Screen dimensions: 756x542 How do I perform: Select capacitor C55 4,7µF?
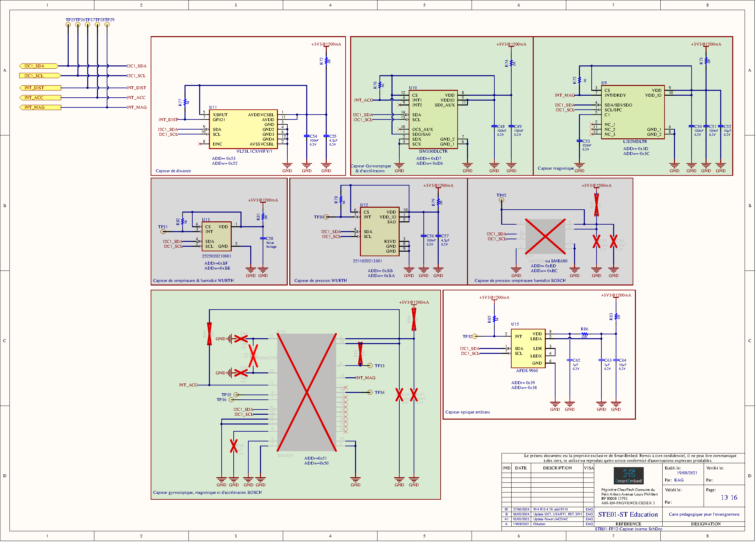click(x=326, y=136)
